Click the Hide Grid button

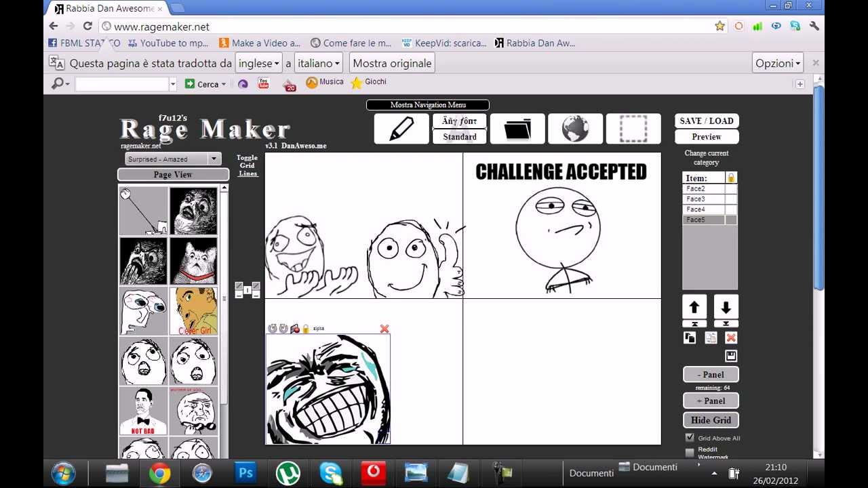tap(711, 420)
